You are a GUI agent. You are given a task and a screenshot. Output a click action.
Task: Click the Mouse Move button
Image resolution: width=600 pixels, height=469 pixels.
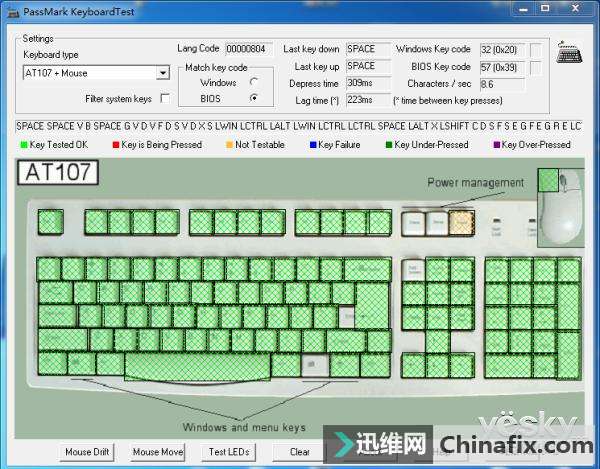(x=158, y=452)
